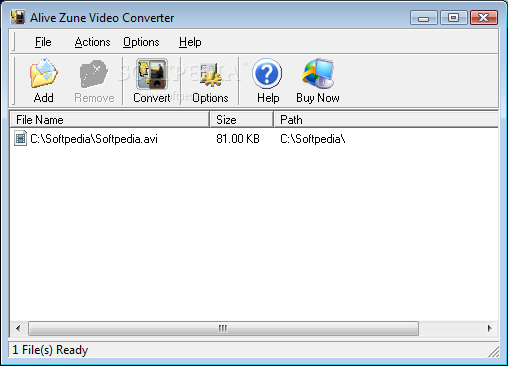Maximize the Alive Zune Video Converter window

click(x=453, y=18)
